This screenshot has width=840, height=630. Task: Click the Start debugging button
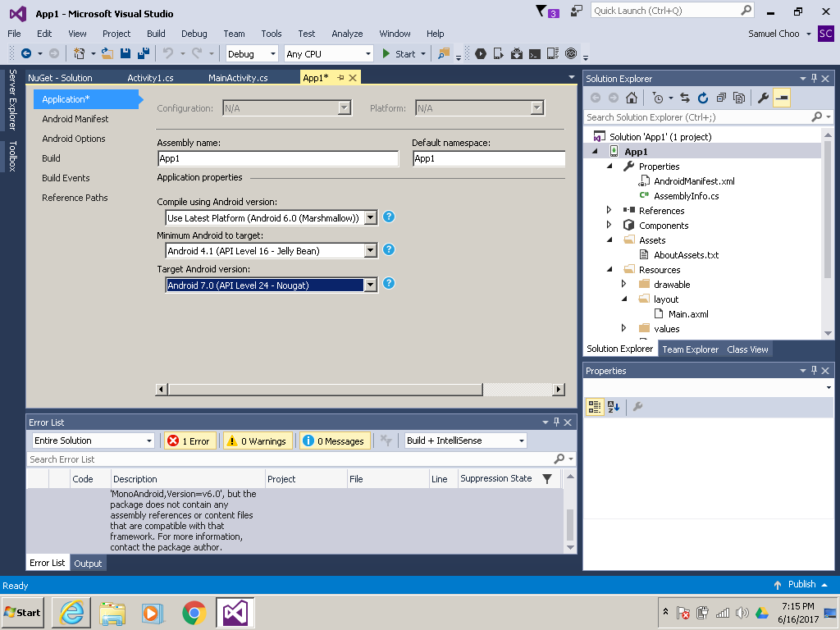[x=399, y=53]
